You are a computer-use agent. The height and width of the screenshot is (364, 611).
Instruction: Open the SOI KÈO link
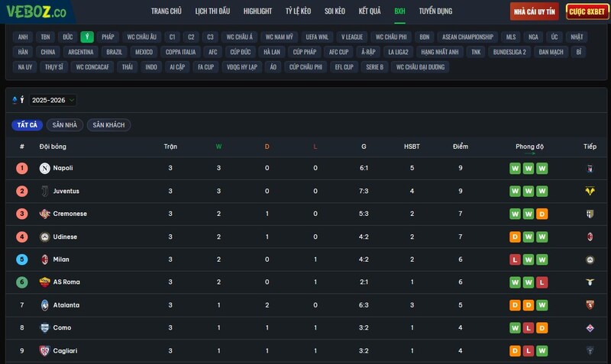[335, 11]
